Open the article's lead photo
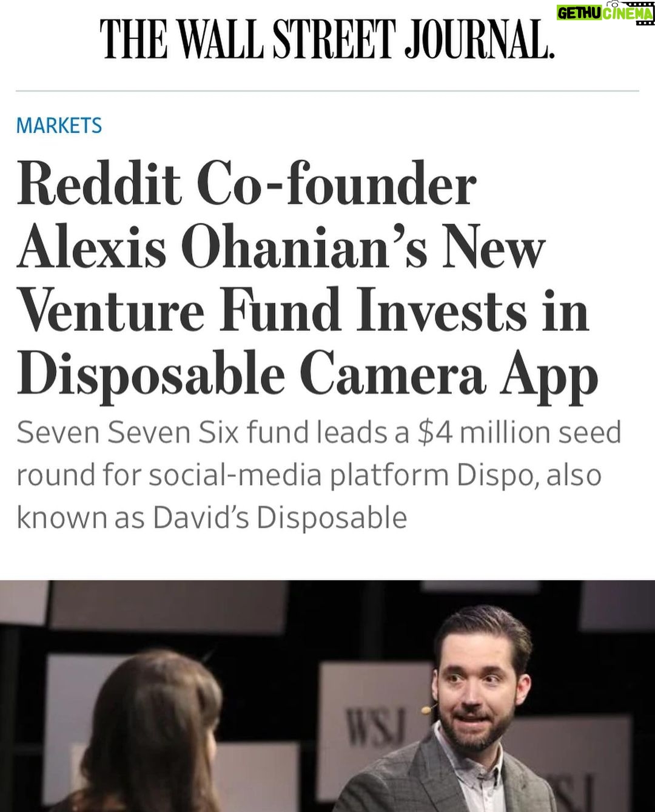 click(327, 696)
